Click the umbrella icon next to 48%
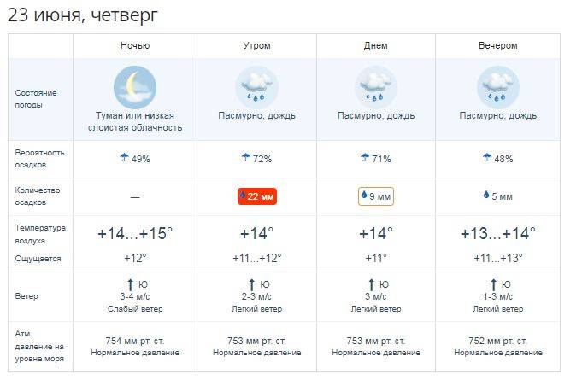Image resolution: width=588 pixels, height=380 pixels. click(487, 157)
